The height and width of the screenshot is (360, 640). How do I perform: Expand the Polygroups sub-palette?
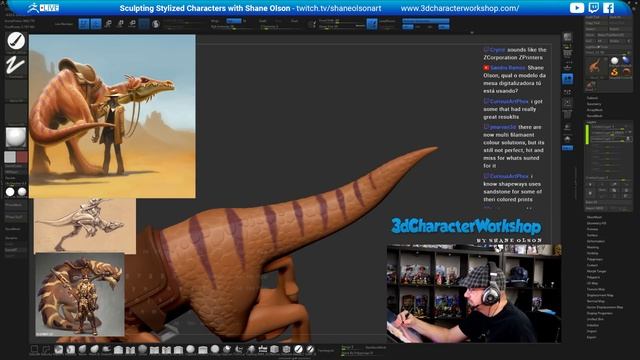point(595,259)
